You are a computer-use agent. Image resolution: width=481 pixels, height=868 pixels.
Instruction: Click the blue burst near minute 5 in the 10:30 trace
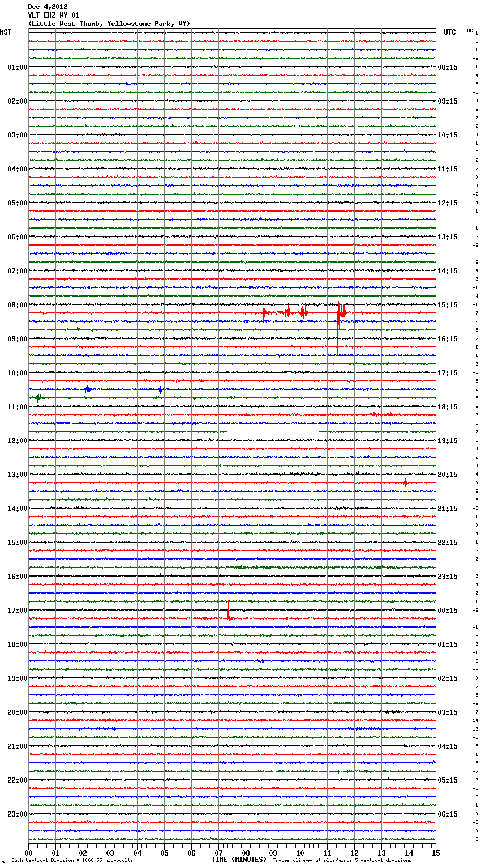point(161,389)
